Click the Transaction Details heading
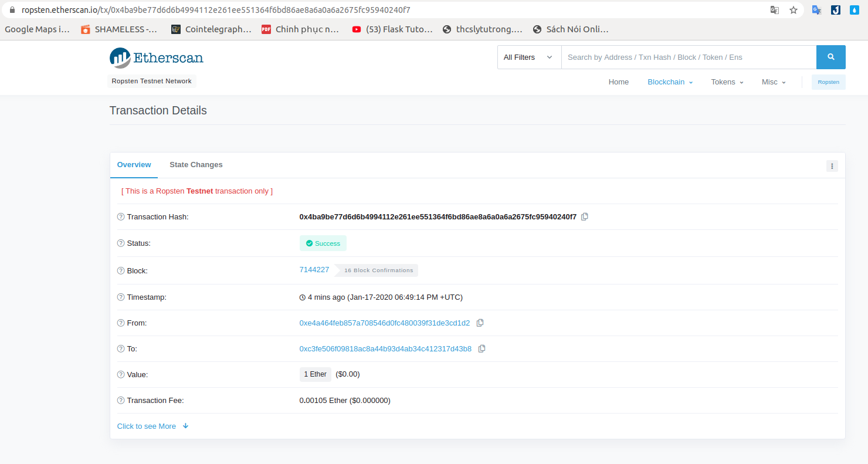This screenshot has width=868, height=464. point(158,110)
